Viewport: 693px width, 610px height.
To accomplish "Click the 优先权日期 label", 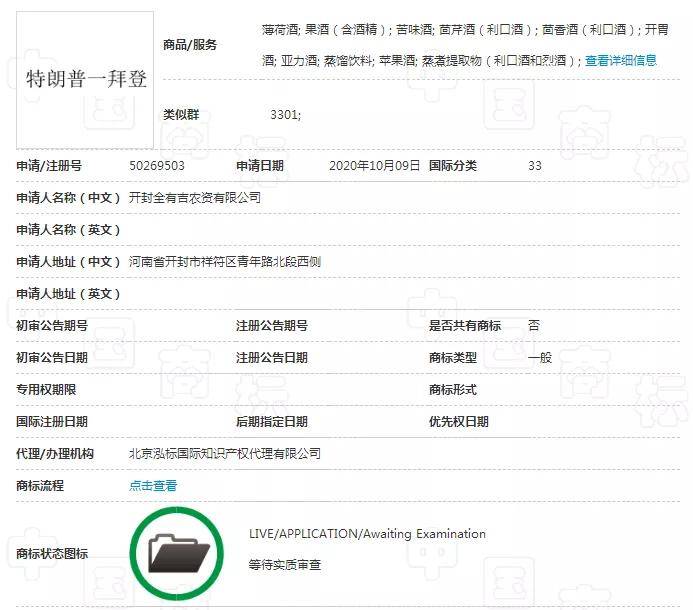I will click(x=459, y=421).
